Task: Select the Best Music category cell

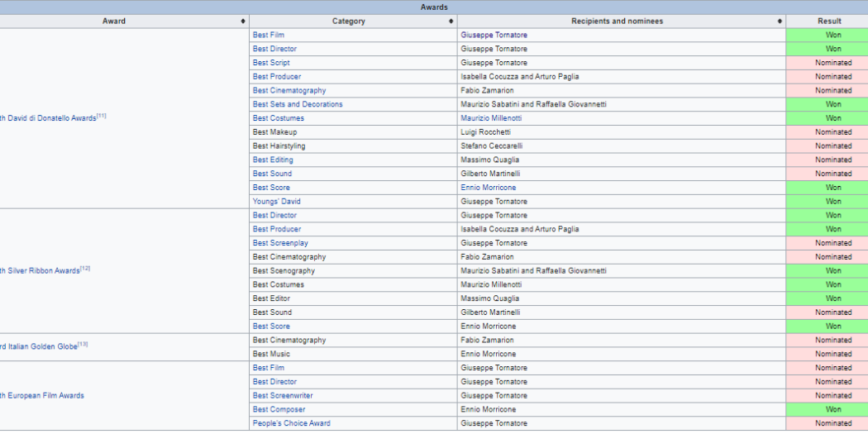Action: coord(353,355)
